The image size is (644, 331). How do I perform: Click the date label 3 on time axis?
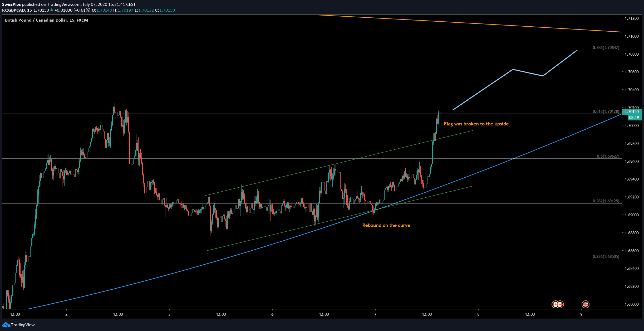[x=169, y=314]
